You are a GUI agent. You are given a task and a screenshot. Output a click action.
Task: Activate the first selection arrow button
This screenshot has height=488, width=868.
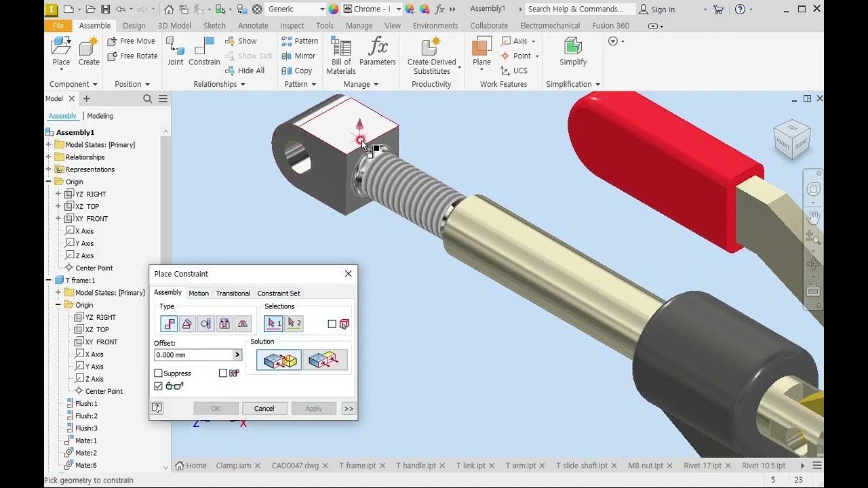click(274, 323)
